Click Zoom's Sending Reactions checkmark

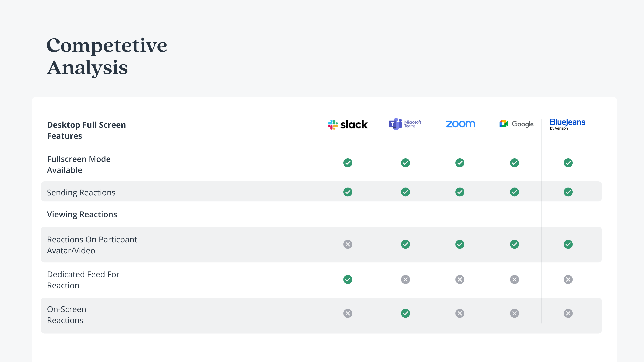point(460,192)
